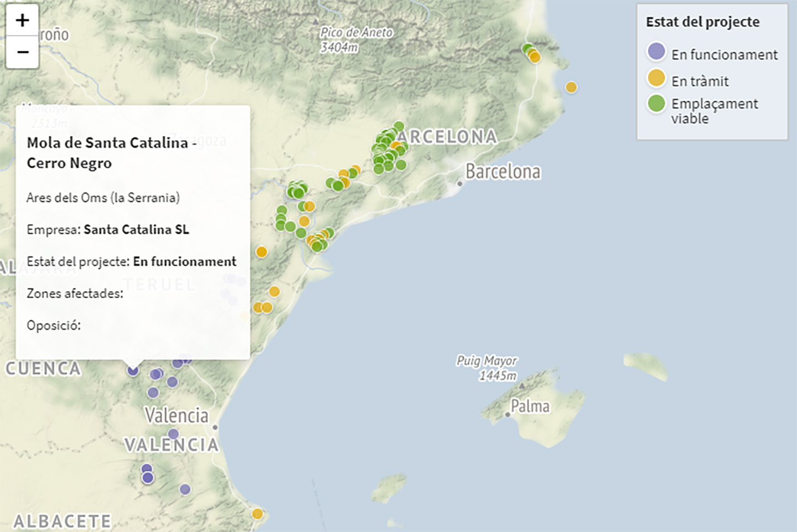
Task: Select the lowest-right purple marker south of Valencia
Action: pos(185,489)
